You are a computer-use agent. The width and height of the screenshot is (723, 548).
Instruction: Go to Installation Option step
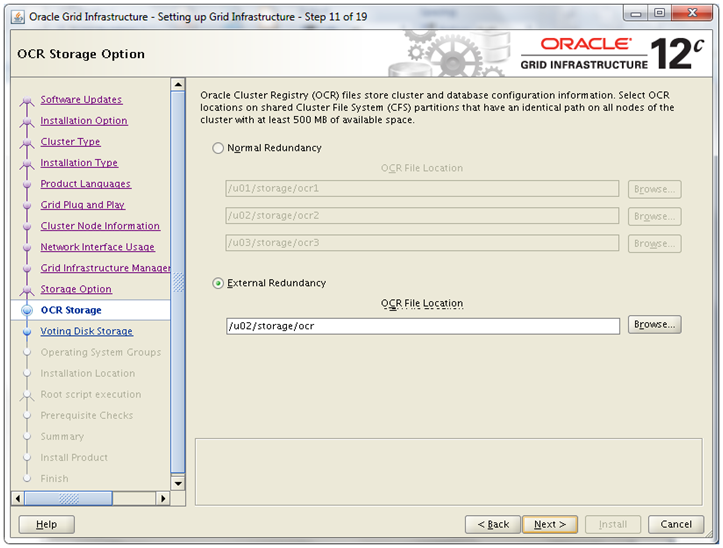(x=84, y=121)
